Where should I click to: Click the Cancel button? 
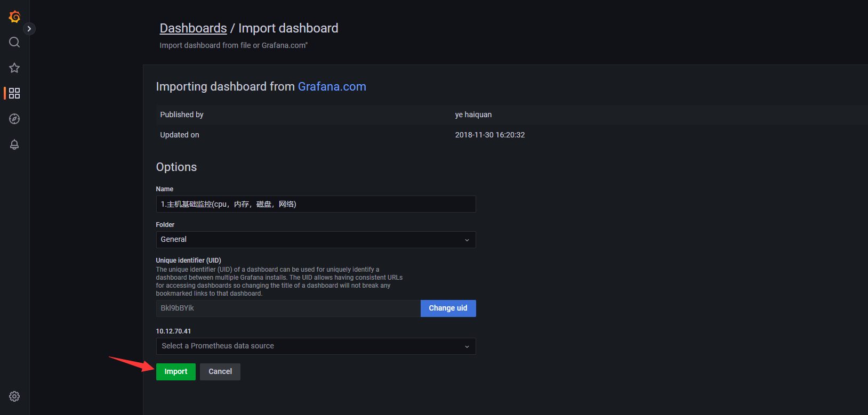click(220, 372)
